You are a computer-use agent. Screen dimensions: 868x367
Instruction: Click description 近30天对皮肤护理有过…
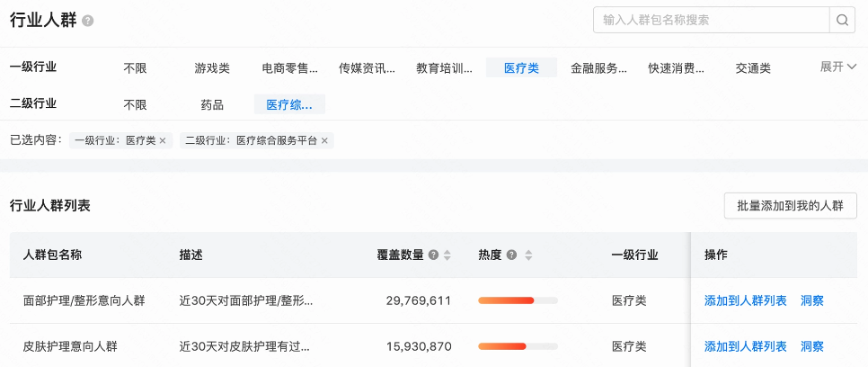[x=244, y=346]
